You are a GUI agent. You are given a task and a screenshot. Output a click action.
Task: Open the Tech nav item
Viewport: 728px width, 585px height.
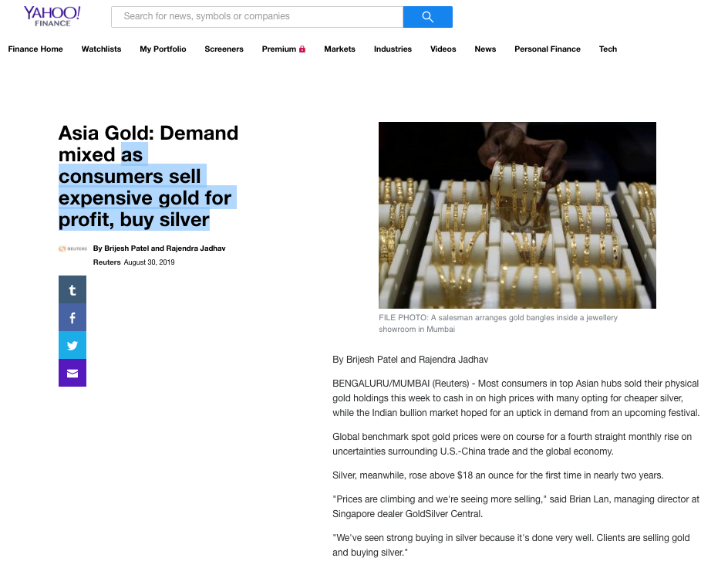click(x=608, y=49)
